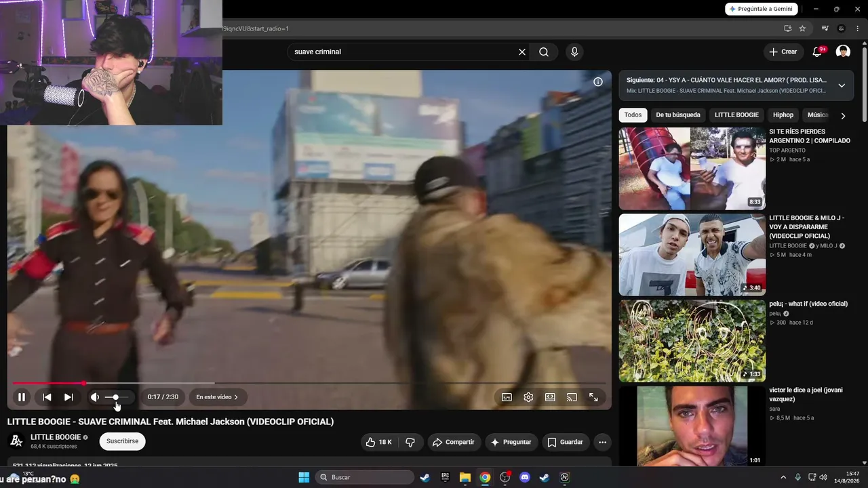The width and height of the screenshot is (868, 488).
Task: Open 'SI TE RÍES PIERDES ARGENTINO 2' thumbnail
Action: tap(692, 169)
